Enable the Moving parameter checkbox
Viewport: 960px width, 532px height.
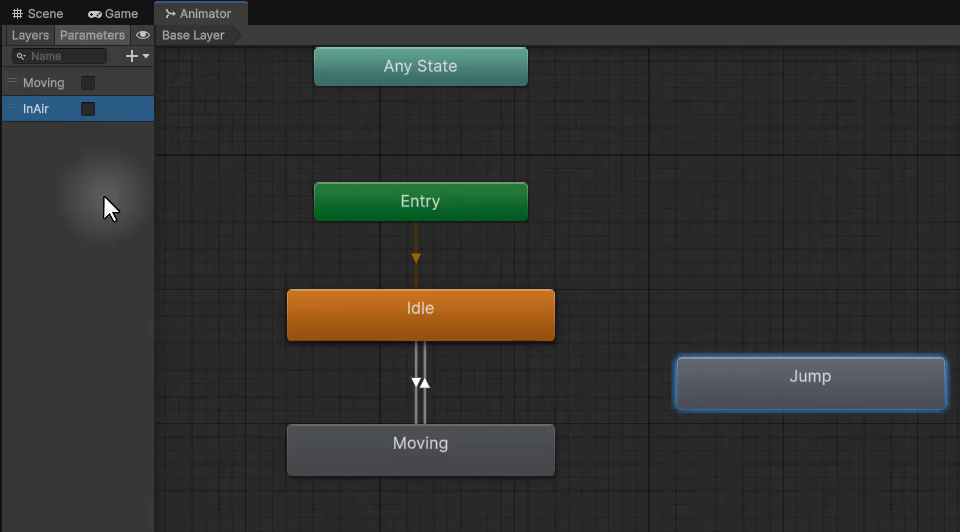point(88,83)
